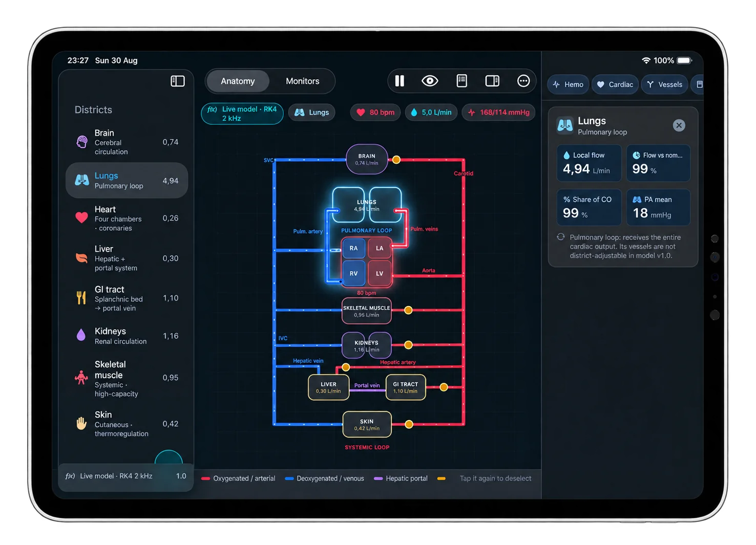Adjust the orange knob beside Skeletal Muscle node
756x545 pixels.
[x=408, y=310]
